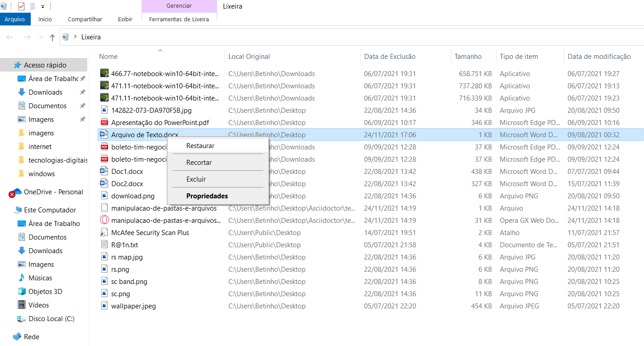The width and height of the screenshot is (644, 346).
Task: Click the Este Computador icon
Action: pos(18,210)
